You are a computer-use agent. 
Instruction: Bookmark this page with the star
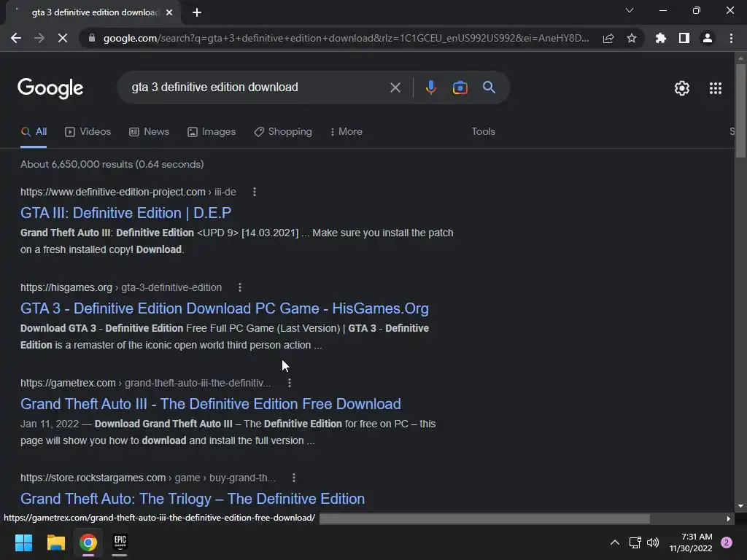coord(632,38)
